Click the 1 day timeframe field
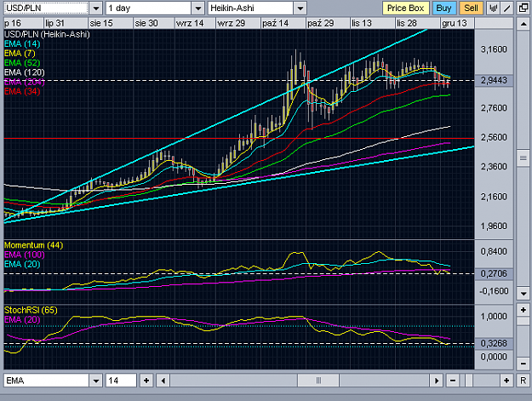532x401 pixels. click(149, 9)
